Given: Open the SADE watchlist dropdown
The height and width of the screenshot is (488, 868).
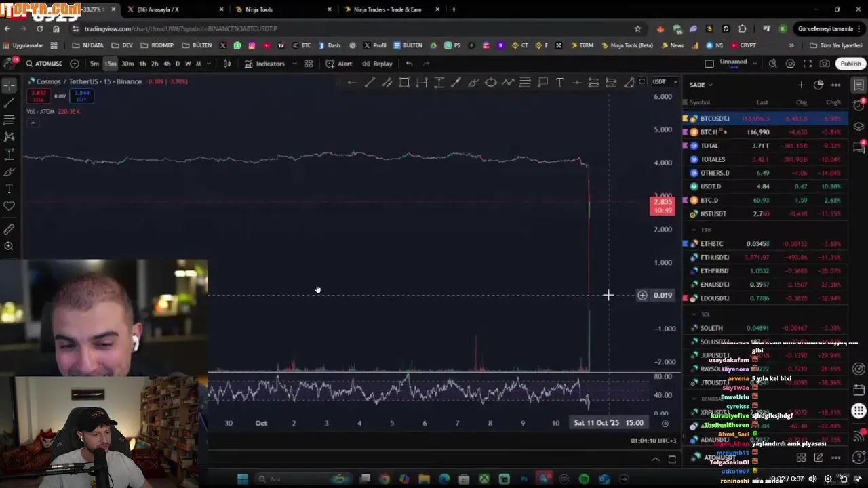Looking at the screenshot, I should coord(701,85).
